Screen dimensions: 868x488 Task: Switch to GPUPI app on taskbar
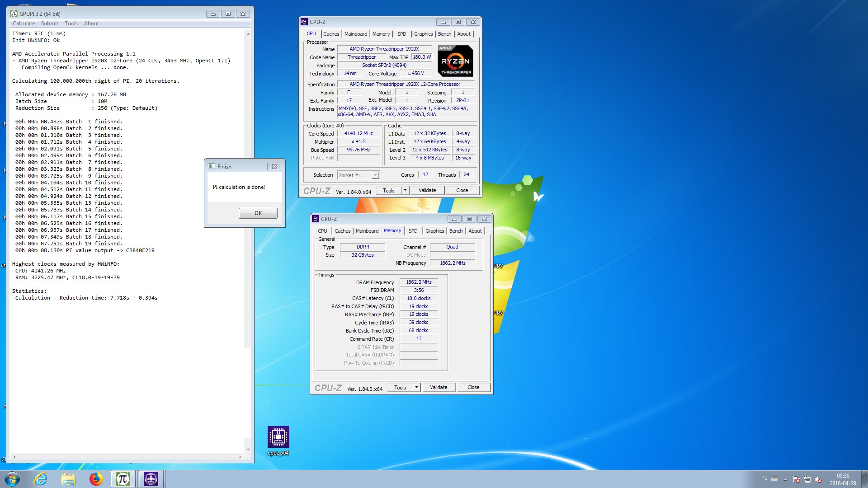(123, 479)
